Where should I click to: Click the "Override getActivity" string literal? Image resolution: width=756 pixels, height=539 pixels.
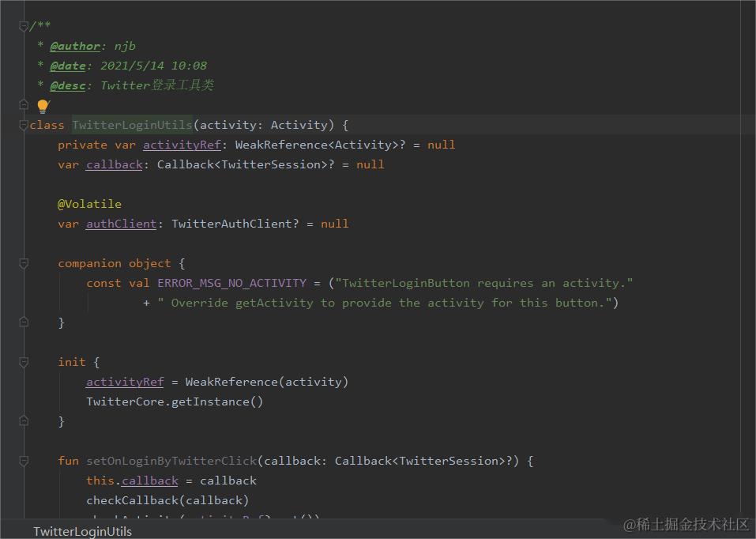pos(385,303)
